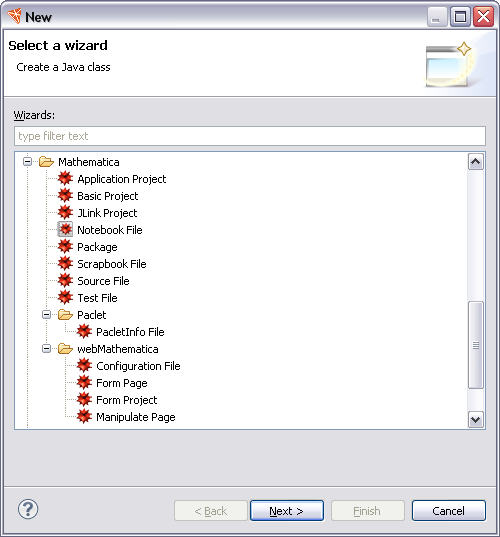Select the Application Project wizard icon
500x537 pixels.
point(65,179)
